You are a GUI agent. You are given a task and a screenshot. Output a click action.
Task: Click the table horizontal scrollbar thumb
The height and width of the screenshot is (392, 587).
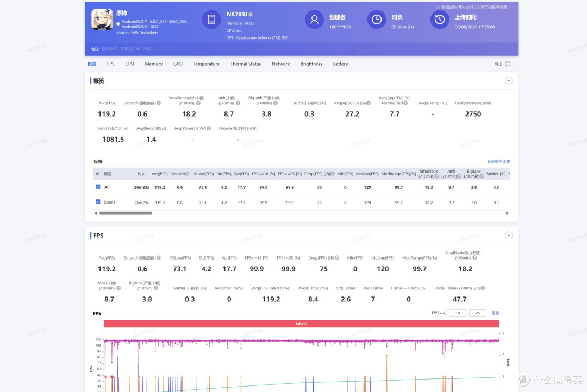pos(126,213)
